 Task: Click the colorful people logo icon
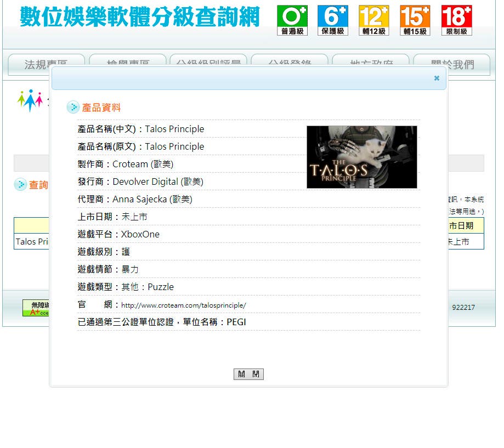[x=30, y=100]
